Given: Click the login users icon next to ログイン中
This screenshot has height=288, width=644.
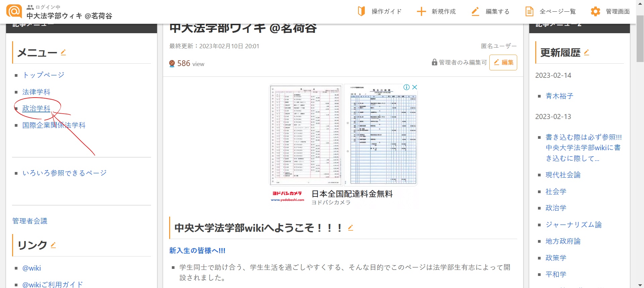Looking at the screenshot, I should click(30, 7).
